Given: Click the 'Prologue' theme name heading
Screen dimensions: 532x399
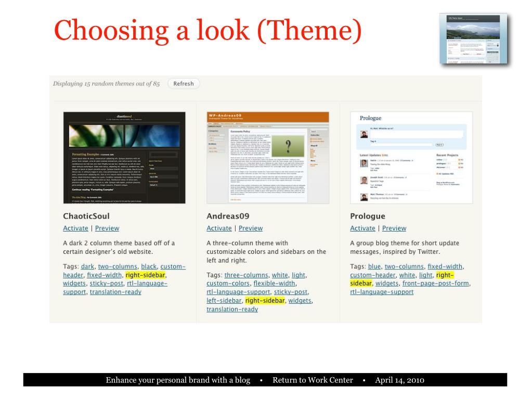Looking at the screenshot, I should pyautogui.click(x=368, y=216).
